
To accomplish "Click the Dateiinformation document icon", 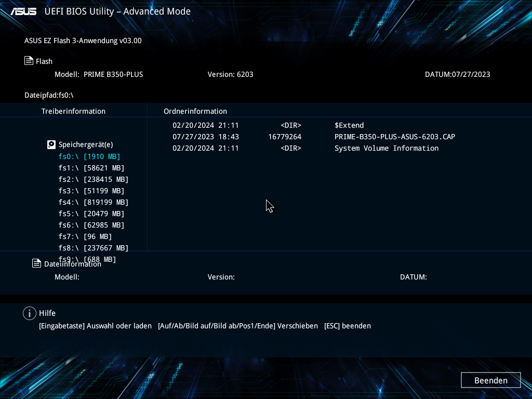I will coord(37,263).
